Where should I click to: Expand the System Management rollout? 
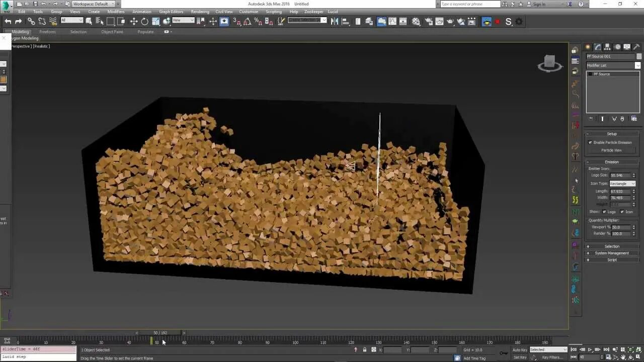tap(612, 253)
